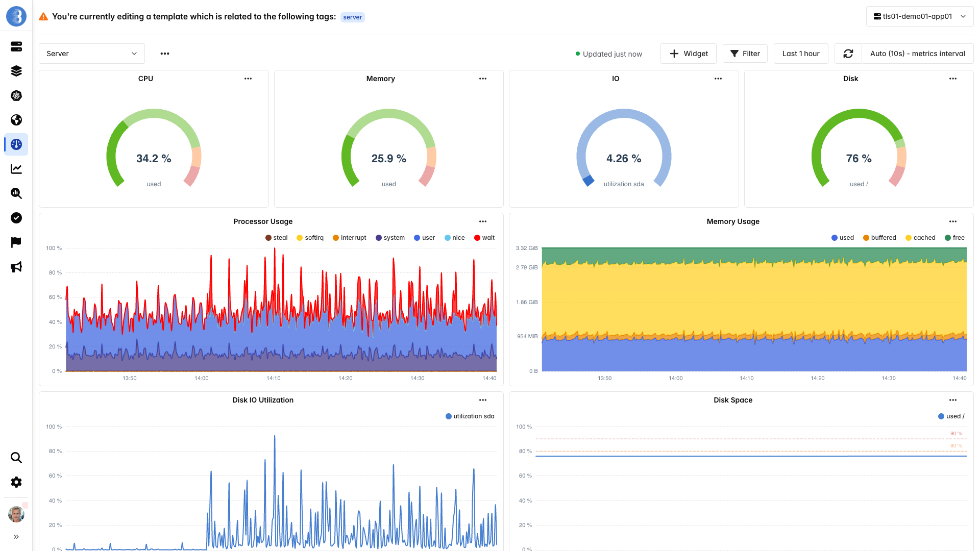
Task: Toggle the interrupt series in legend
Action: click(x=350, y=238)
